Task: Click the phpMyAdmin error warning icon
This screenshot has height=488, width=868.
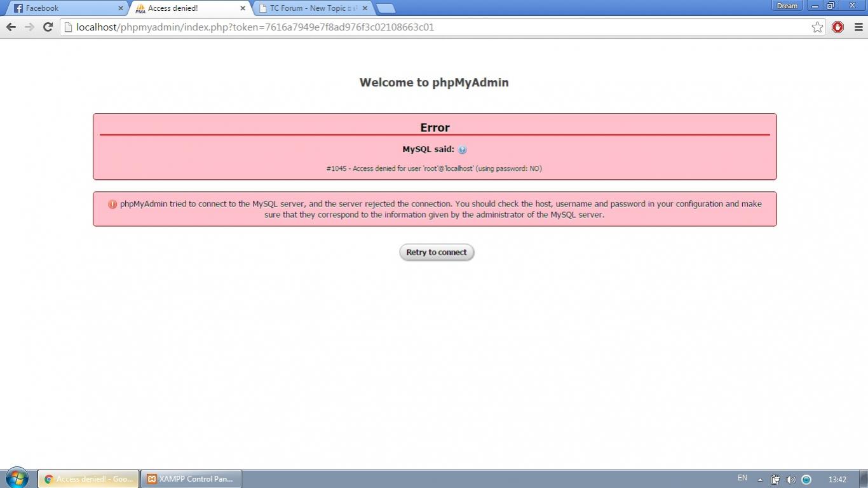Action: [112, 205]
